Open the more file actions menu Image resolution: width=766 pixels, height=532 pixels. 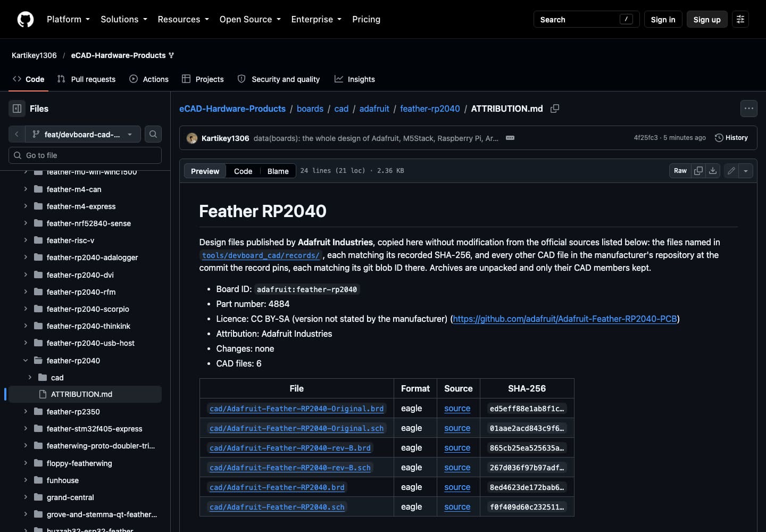click(x=749, y=109)
